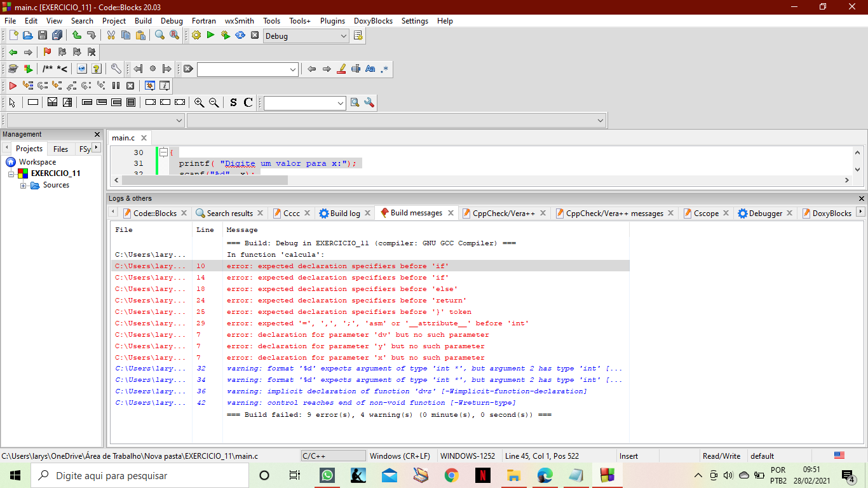Toggle code fold on line 30
The height and width of the screenshot is (488, 868).
(163, 152)
